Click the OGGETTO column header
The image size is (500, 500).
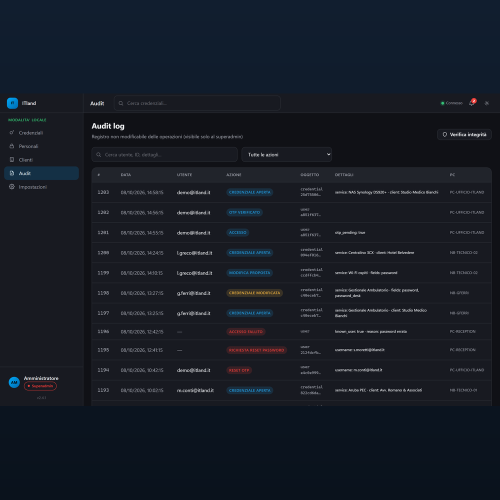pos(310,175)
